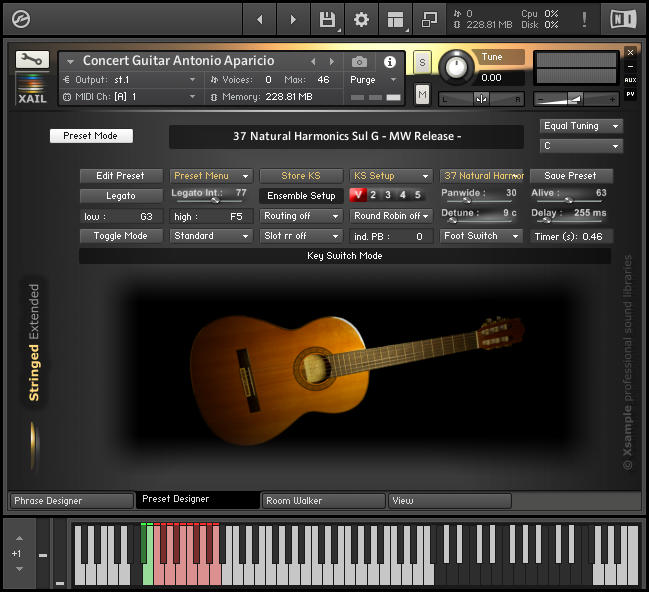Image resolution: width=649 pixels, height=592 pixels.
Task: Select ensemble voice slot 2
Action: 373,195
